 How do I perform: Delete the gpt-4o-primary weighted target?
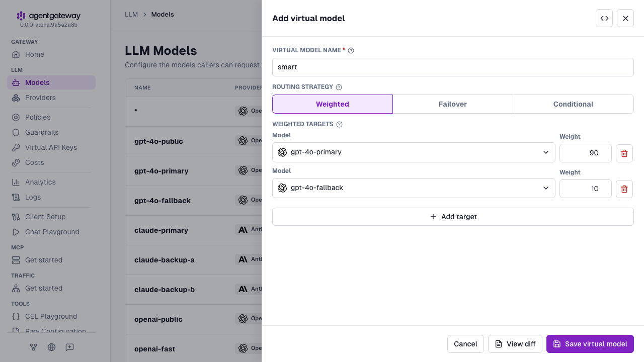tap(624, 153)
